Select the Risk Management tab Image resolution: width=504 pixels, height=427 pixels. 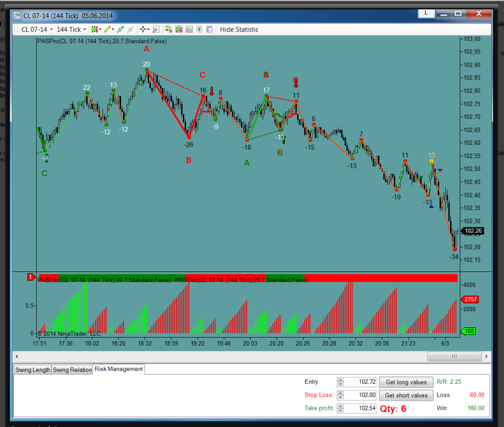point(119,369)
